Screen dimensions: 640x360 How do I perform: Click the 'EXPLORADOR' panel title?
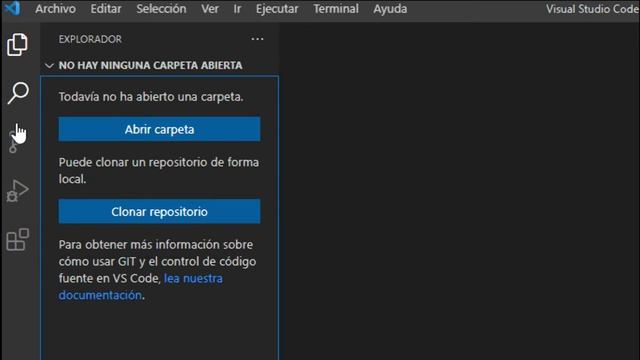(90, 39)
